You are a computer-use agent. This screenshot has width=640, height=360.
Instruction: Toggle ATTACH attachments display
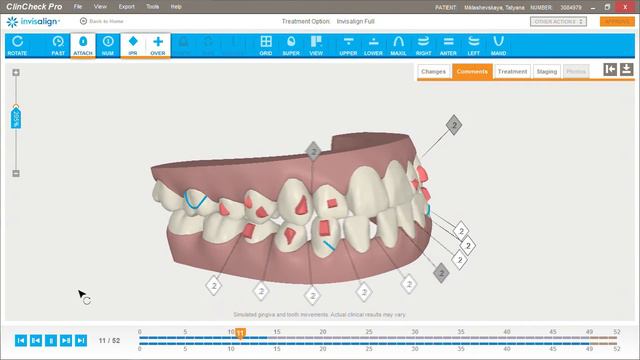coord(83,45)
